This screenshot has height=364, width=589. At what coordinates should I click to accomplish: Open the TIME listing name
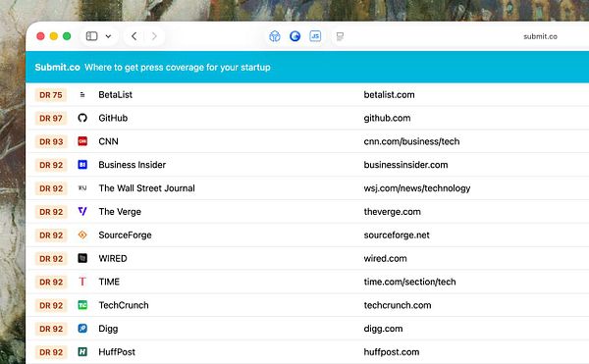[109, 282]
